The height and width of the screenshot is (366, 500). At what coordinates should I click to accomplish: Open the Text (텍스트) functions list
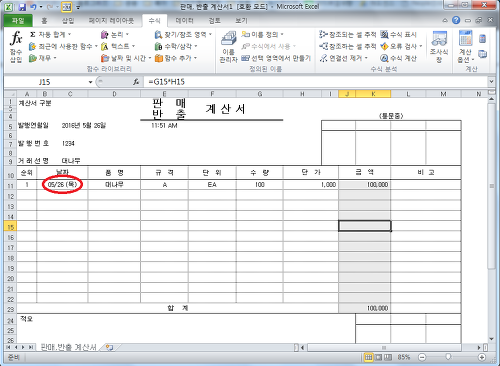point(118,46)
